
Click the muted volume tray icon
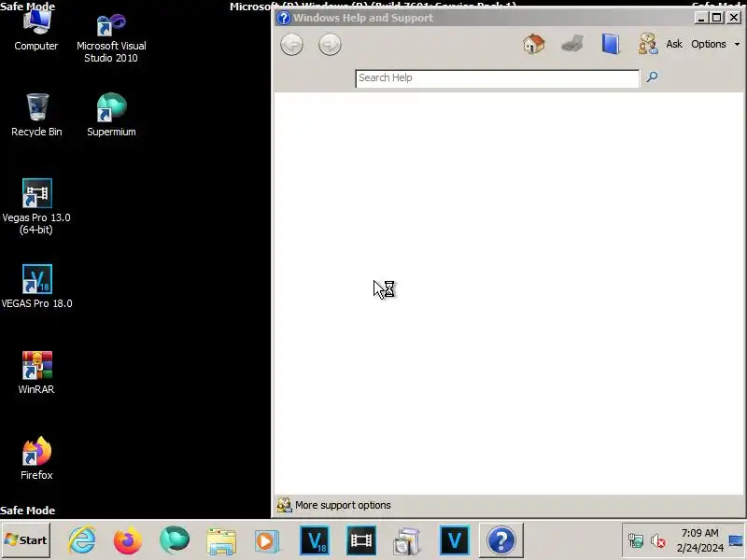pyautogui.click(x=658, y=540)
